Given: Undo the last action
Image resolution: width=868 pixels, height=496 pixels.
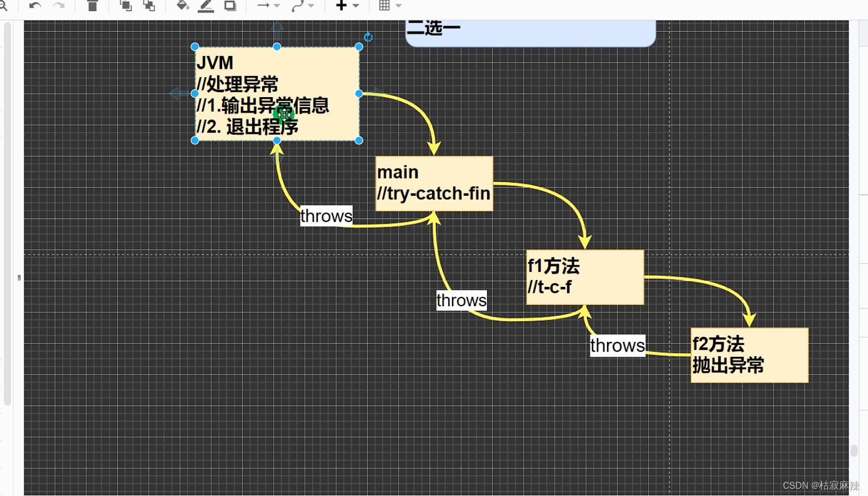Looking at the screenshot, I should click(33, 6).
